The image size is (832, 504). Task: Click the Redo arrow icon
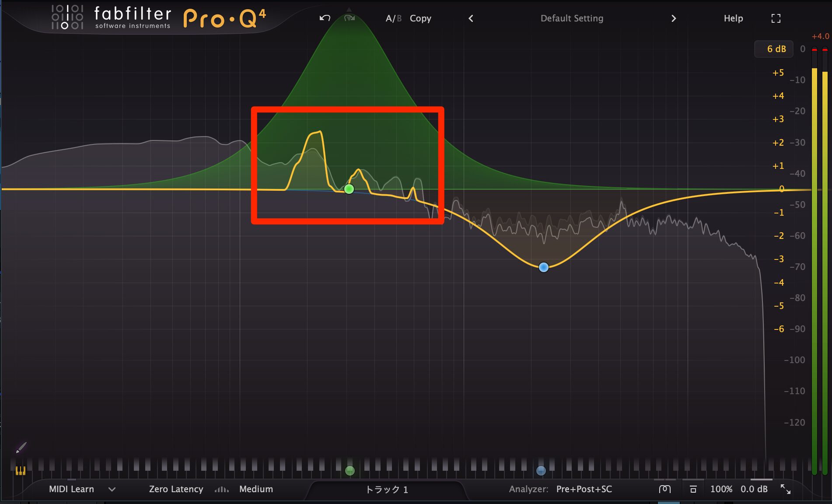pyautogui.click(x=350, y=18)
